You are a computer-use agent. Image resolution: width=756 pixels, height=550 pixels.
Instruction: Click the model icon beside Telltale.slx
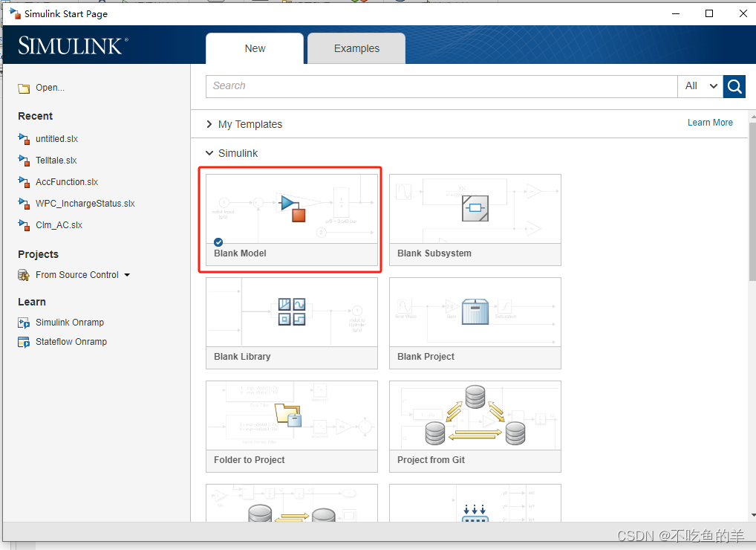click(x=24, y=161)
